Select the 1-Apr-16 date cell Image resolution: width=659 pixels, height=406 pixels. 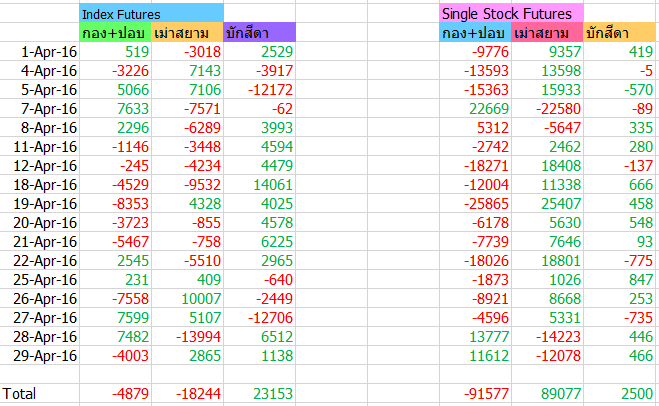(40, 51)
